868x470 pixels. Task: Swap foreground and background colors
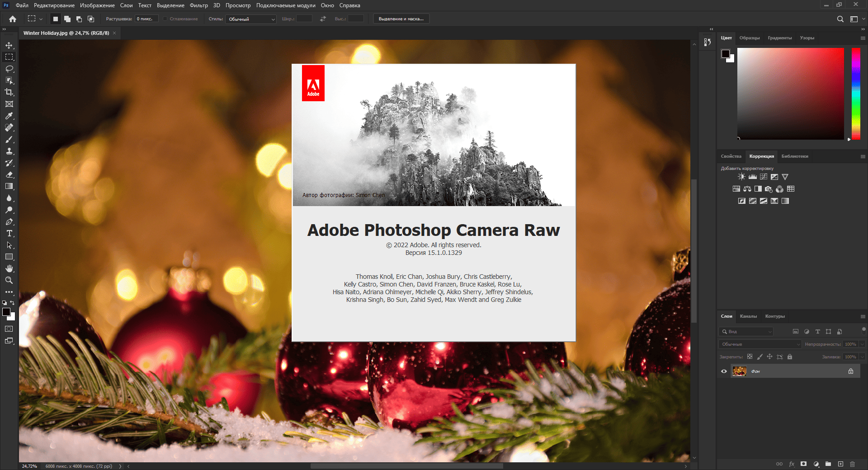[x=12, y=303]
